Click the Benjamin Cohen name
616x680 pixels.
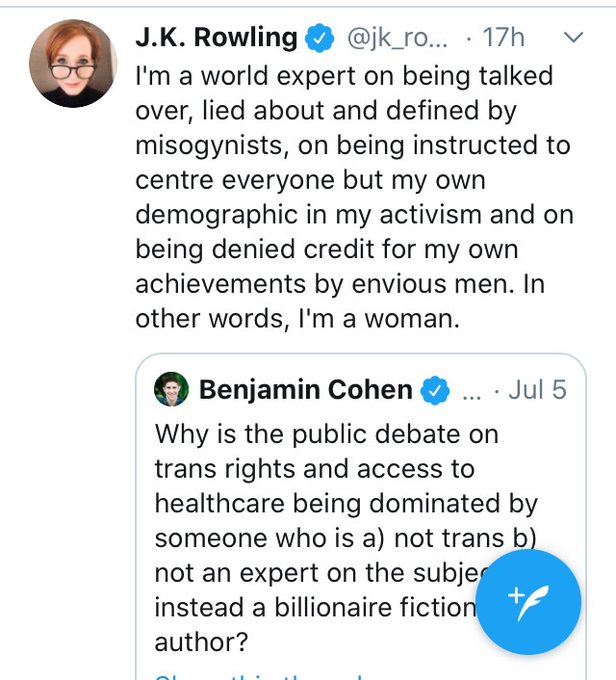(305, 390)
